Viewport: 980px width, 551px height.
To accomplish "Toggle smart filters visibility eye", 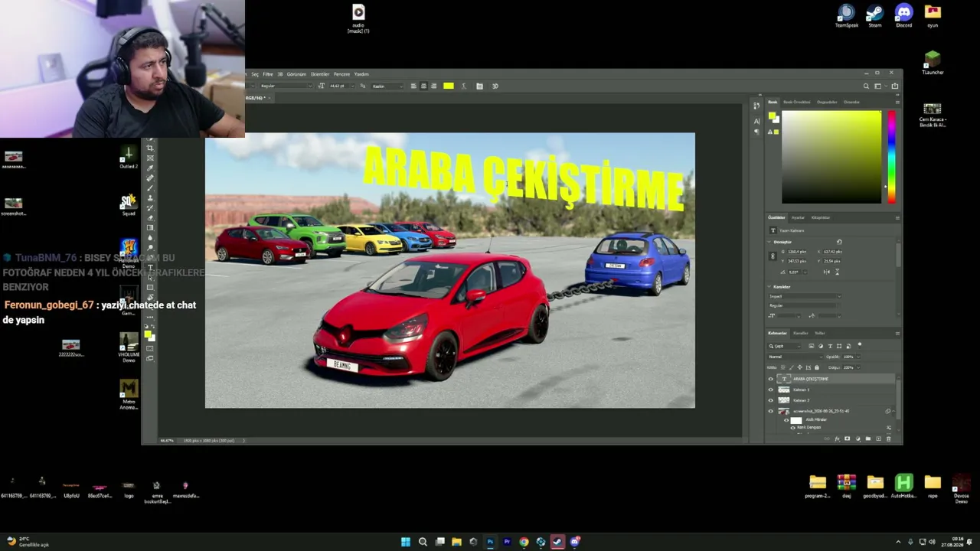I will click(x=786, y=419).
